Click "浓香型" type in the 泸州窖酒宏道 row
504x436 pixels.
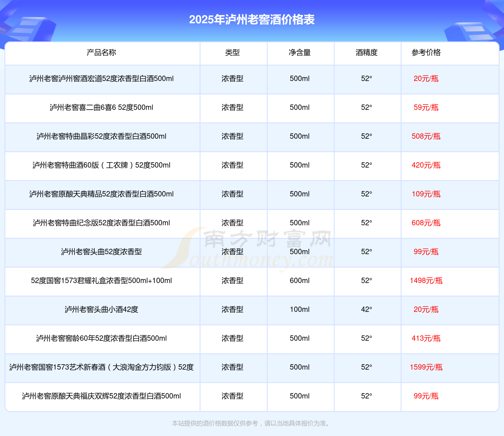click(x=232, y=79)
